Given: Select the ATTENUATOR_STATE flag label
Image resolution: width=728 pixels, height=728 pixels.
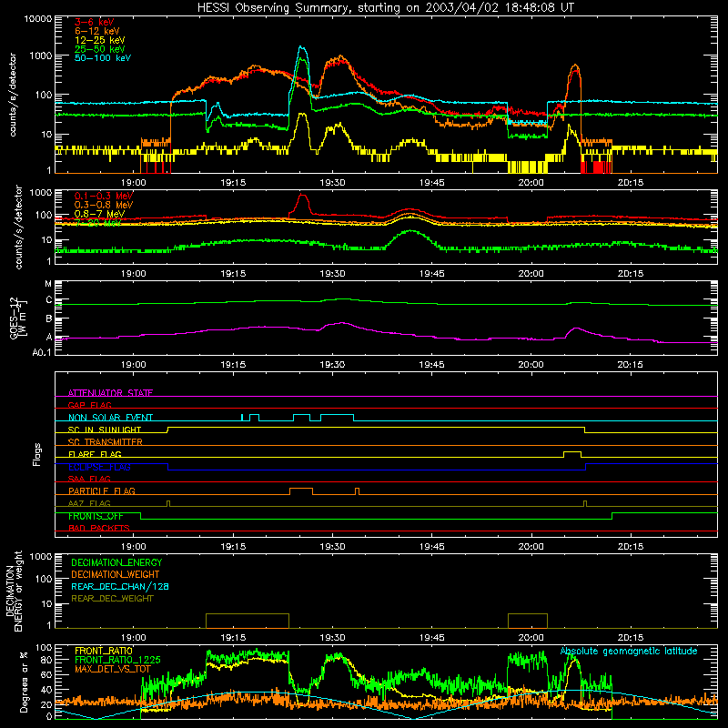Looking at the screenshot, I should [110, 393].
